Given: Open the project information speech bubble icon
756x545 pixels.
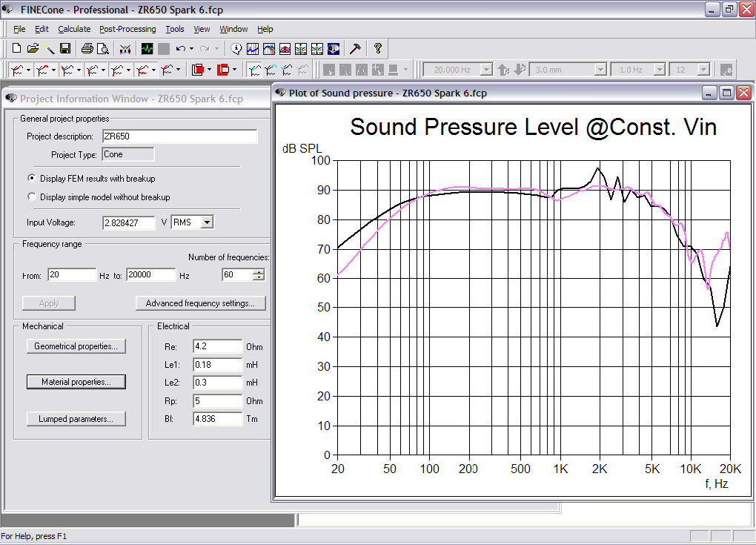Looking at the screenshot, I should pyautogui.click(x=236, y=48).
